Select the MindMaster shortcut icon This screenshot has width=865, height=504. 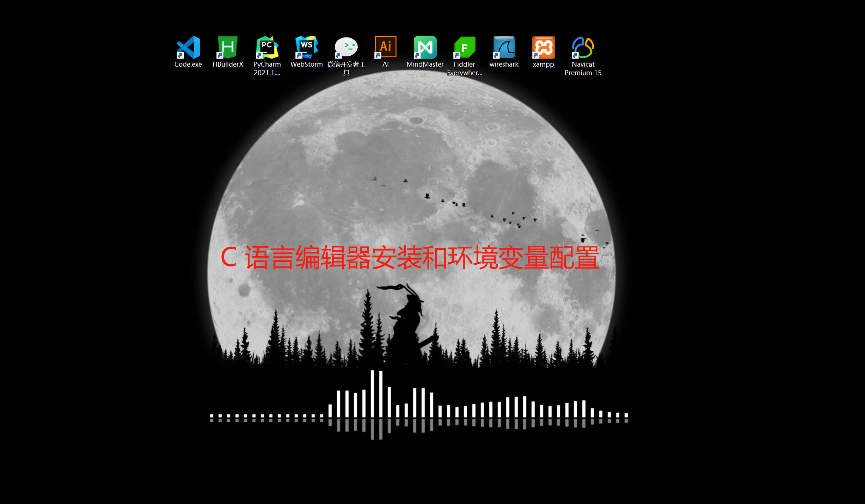tap(425, 48)
